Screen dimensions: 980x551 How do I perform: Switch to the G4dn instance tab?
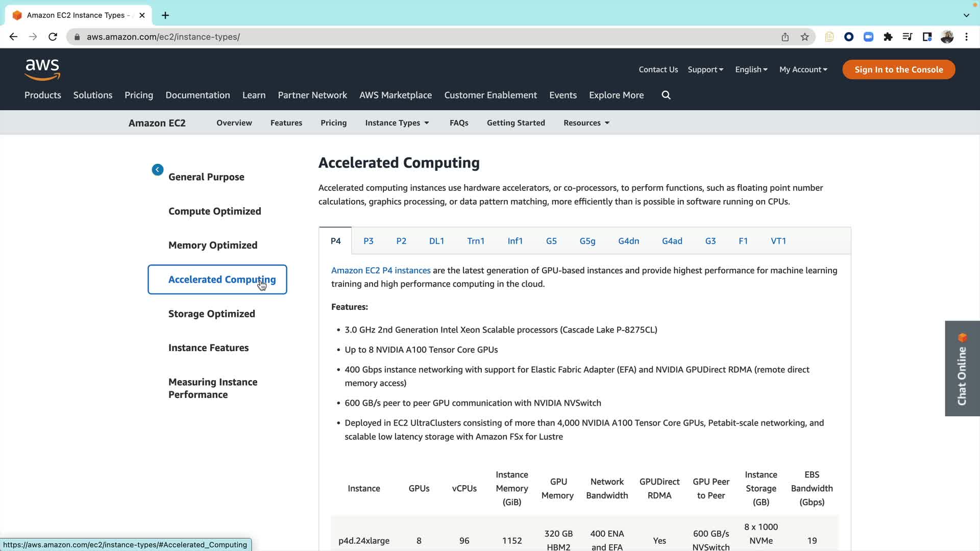point(628,241)
